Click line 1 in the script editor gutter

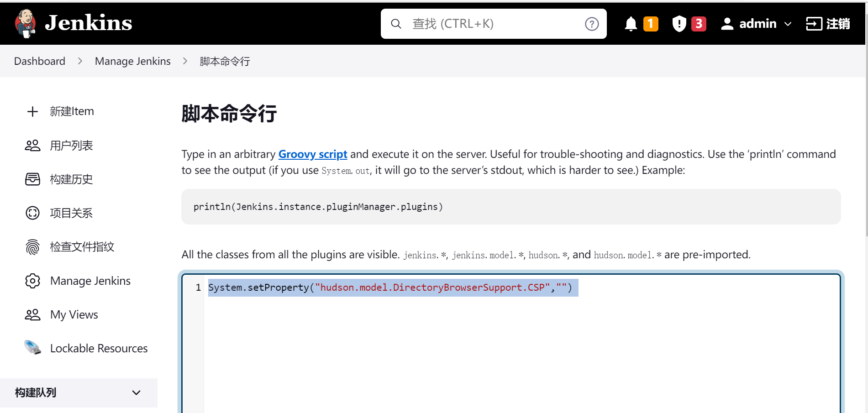point(198,288)
